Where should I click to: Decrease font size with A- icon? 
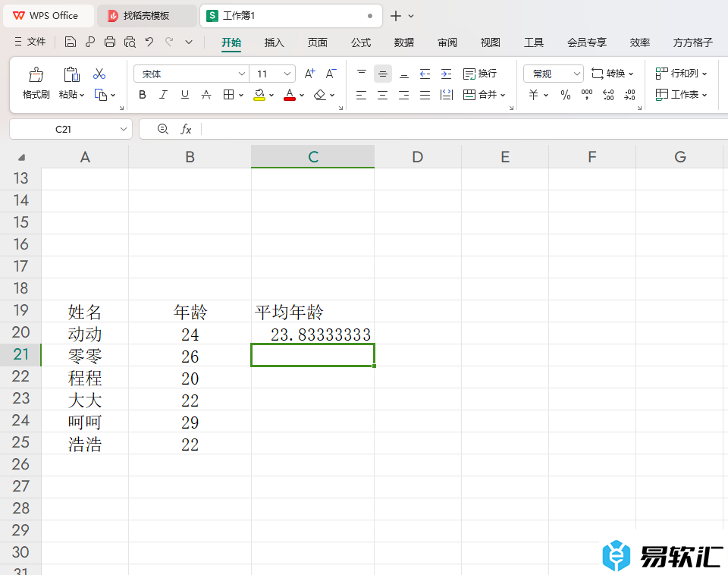point(331,74)
